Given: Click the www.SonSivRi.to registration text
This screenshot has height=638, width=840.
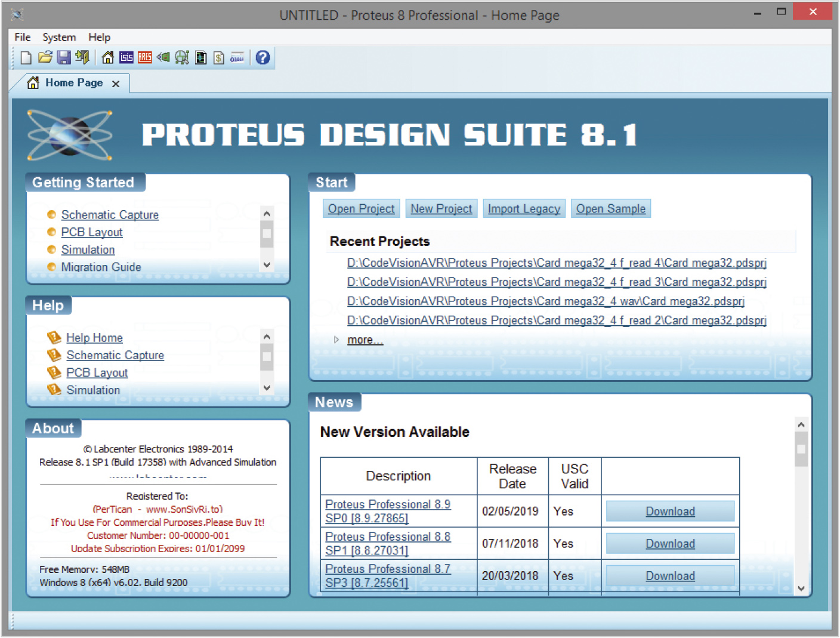Looking at the screenshot, I should pos(184,510).
